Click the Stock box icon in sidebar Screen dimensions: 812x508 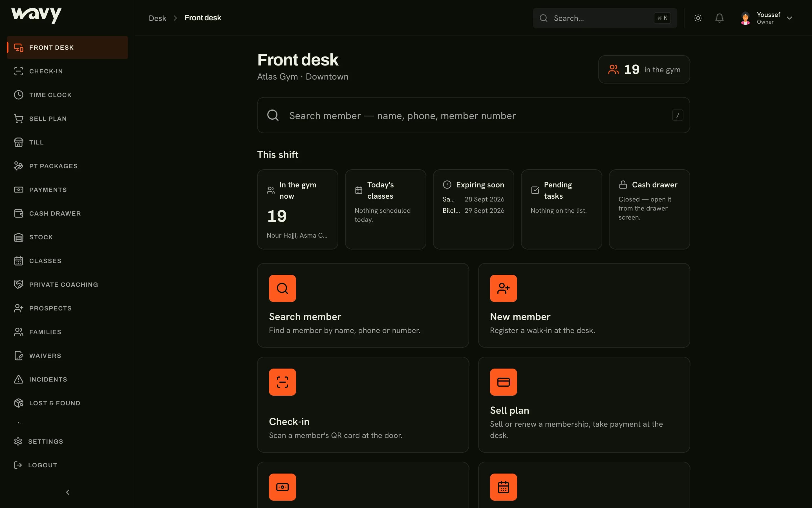(18, 237)
